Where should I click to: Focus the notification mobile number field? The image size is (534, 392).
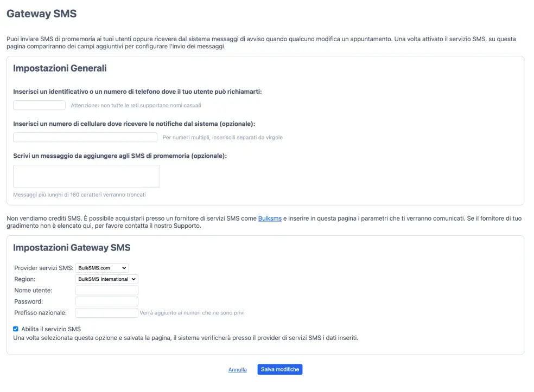tap(85, 137)
